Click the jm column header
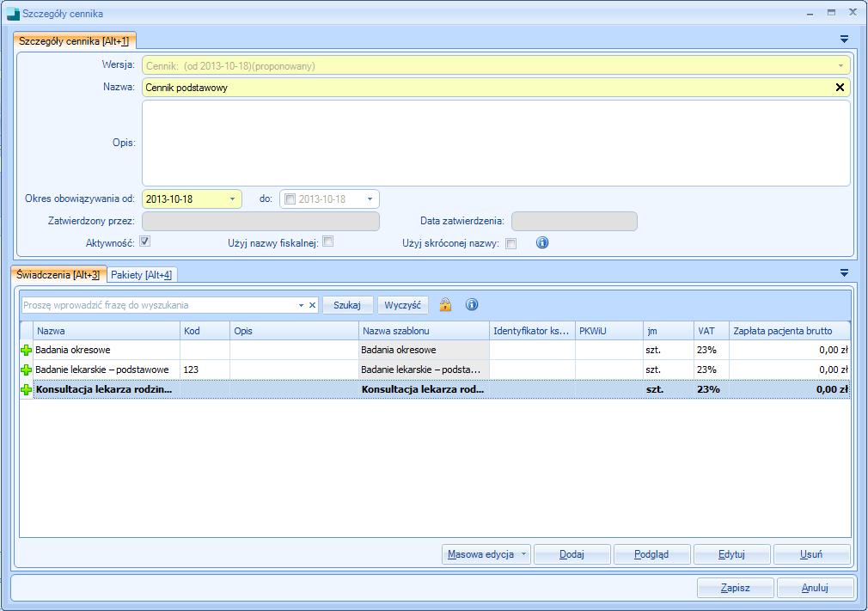 (x=668, y=331)
